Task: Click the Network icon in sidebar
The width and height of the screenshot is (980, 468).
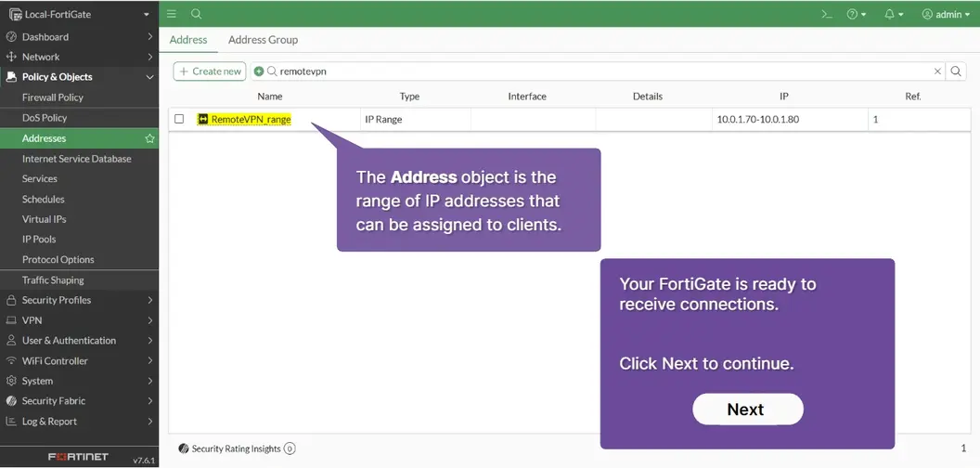Action: coord(10,57)
